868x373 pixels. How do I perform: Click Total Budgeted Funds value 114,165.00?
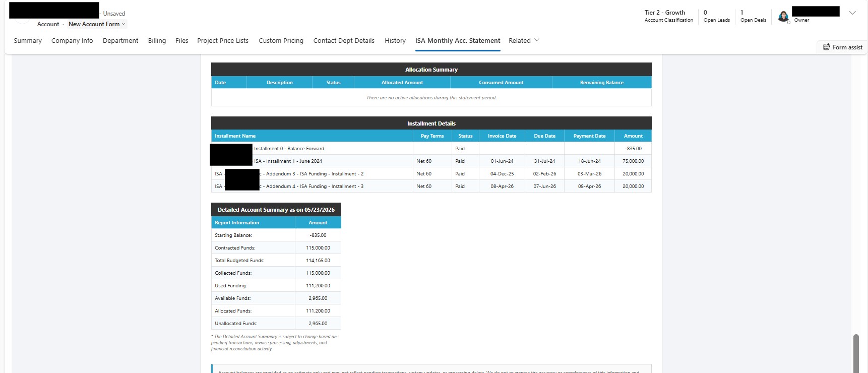click(x=318, y=260)
